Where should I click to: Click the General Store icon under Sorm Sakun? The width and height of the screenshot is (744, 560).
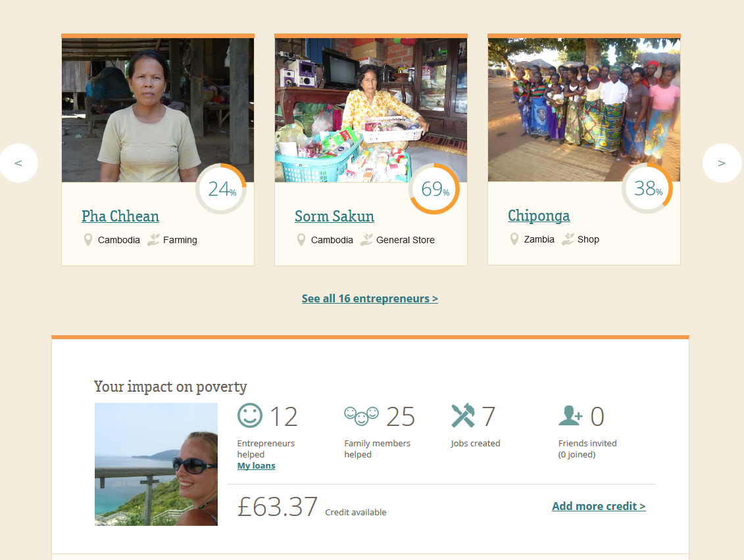tap(366, 239)
